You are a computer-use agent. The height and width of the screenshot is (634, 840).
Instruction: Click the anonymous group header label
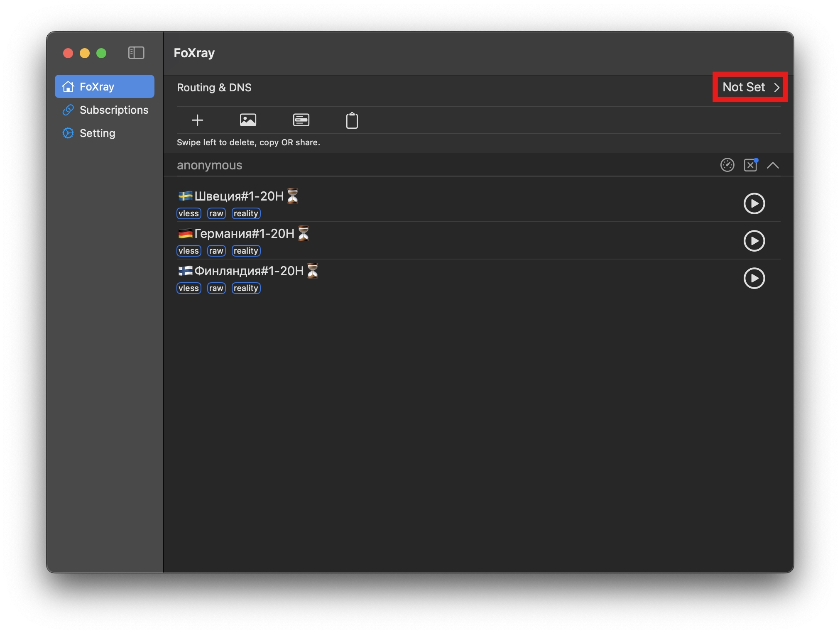coord(209,165)
